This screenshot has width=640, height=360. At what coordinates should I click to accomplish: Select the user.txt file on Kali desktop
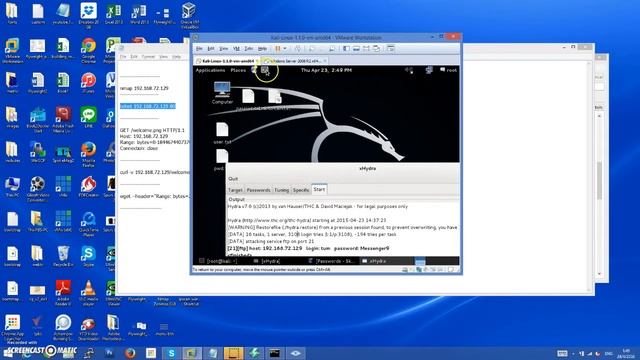click(222, 133)
